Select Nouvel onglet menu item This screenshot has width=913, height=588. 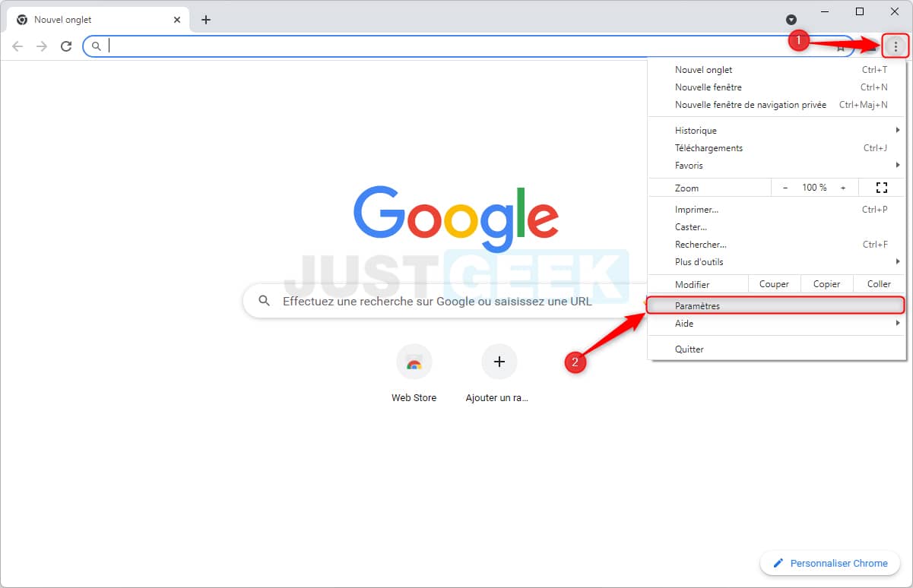tap(777, 70)
